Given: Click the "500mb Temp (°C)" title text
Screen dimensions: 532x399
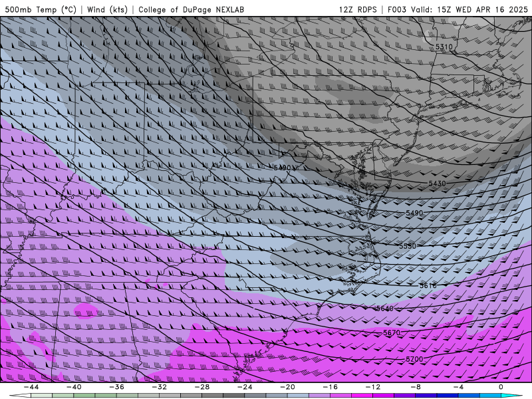Looking at the screenshot, I should click(41, 9).
